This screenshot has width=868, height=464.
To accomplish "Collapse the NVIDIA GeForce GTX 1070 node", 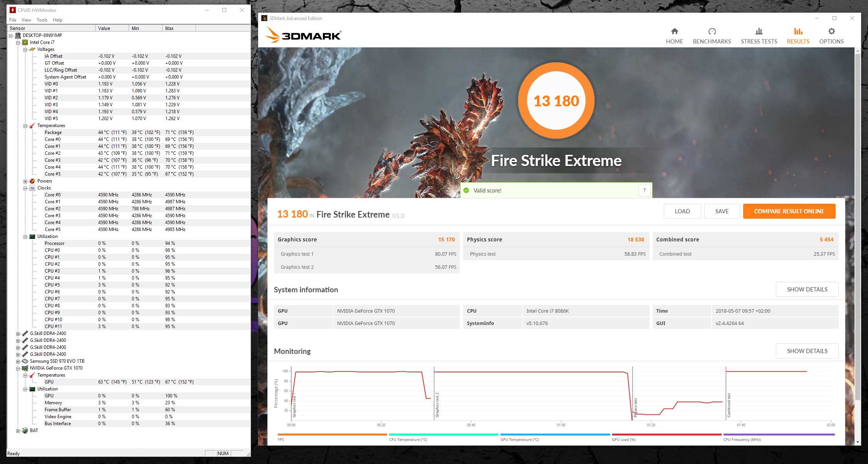I will click(x=18, y=369).
